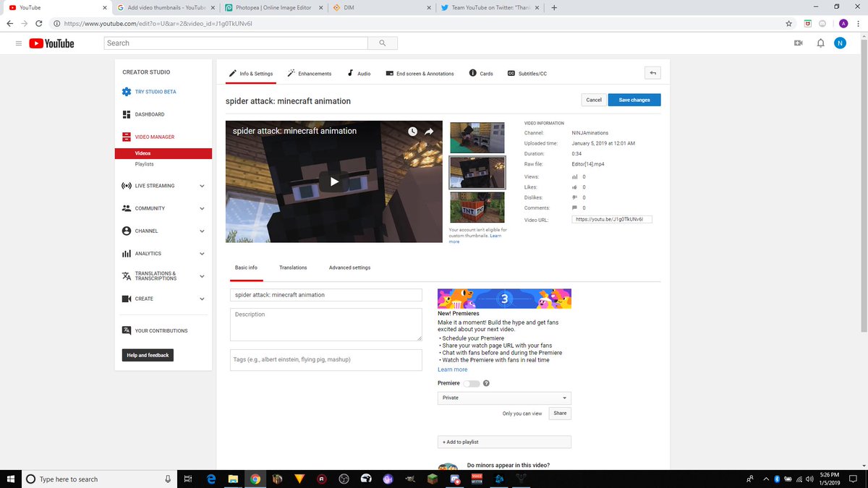This screenshot has height=488, width=868.
Task: Open a new Chrome tab
Action: click(x=554, y=8)
